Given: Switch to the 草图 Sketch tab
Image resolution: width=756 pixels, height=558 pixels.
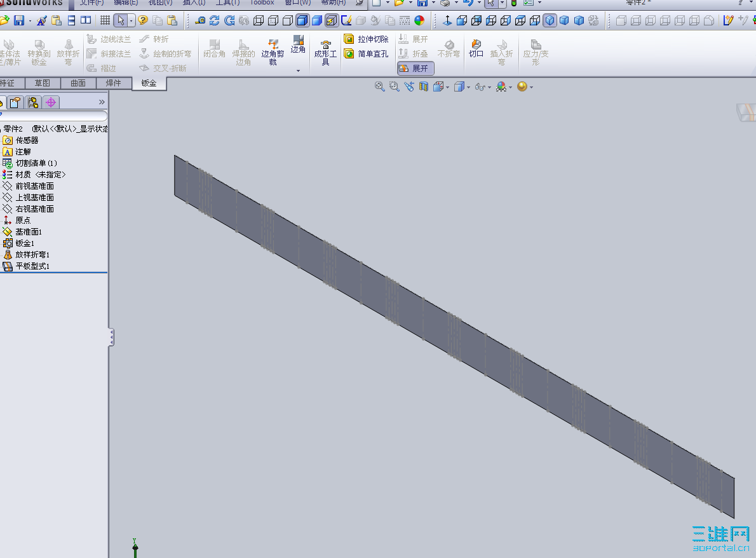Looking at the screenshot, I should (x=43, y=83).
